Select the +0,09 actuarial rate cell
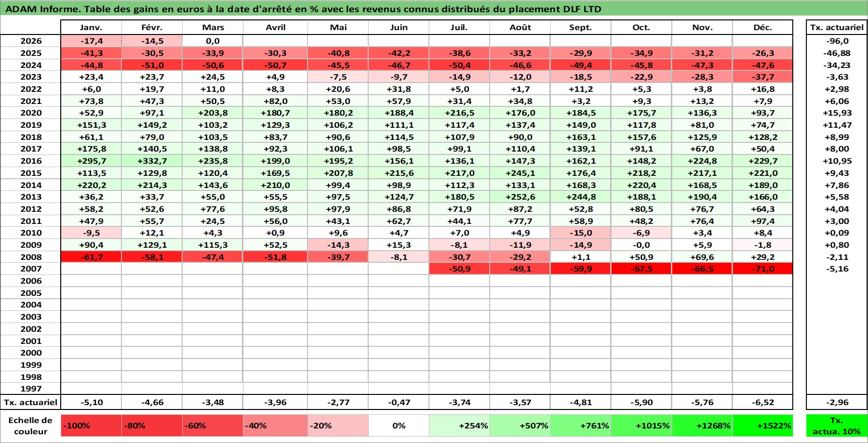The height and width of the screenshot is (443, 868). 837,233
